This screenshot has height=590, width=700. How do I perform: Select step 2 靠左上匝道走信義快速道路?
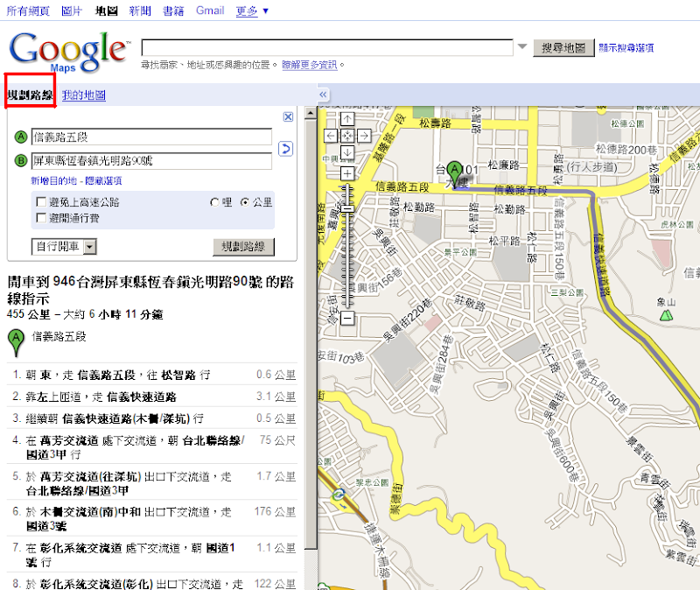click(152, 397)
